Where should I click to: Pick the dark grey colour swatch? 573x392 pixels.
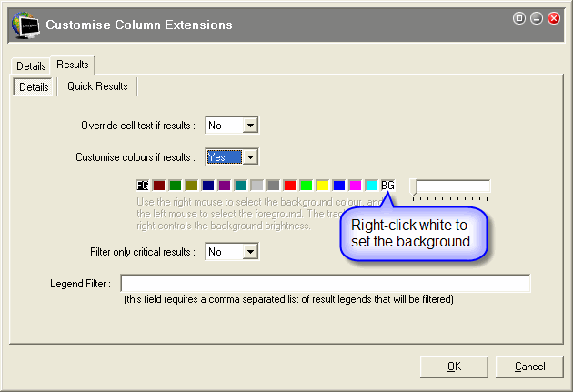click(x=274, y=186)
